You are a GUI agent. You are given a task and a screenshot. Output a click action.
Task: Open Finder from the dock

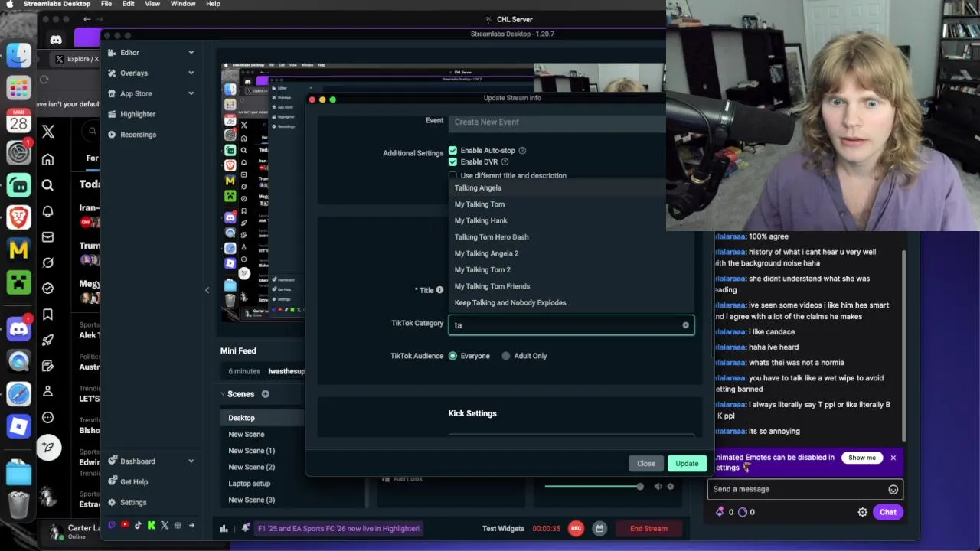click(18, 55)
